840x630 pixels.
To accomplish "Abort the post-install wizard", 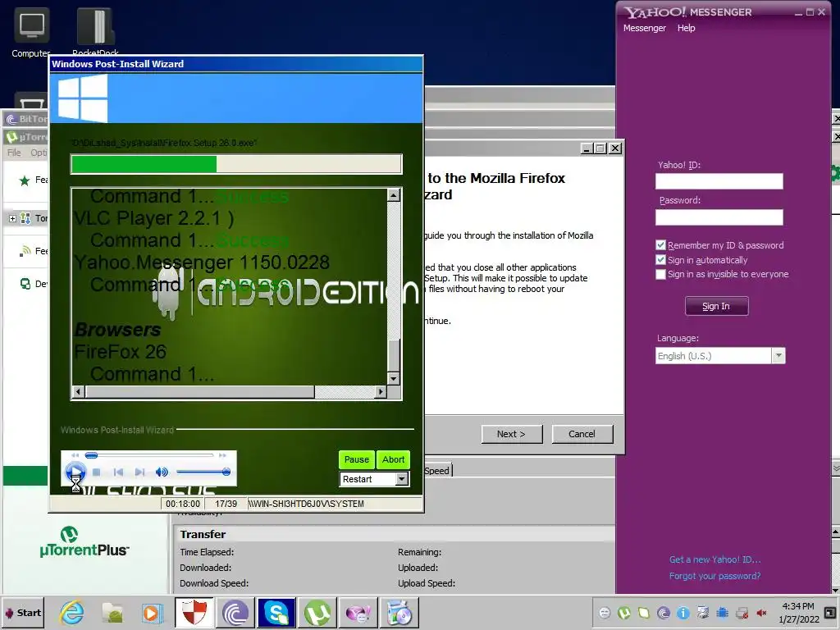I will click(x=393, y=459).
